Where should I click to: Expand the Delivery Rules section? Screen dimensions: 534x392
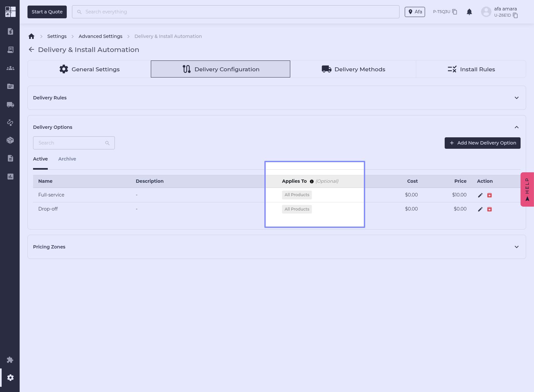click(516, 98)
